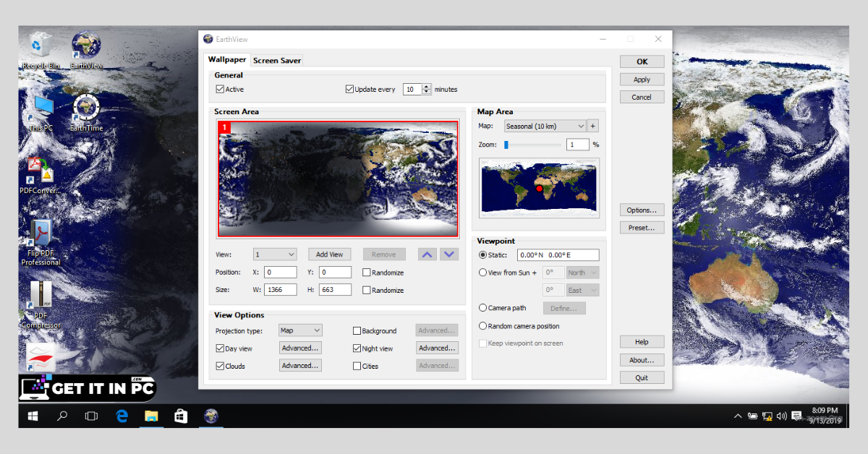
Task: Move view up with arrow button
Action: click(427, 254)
